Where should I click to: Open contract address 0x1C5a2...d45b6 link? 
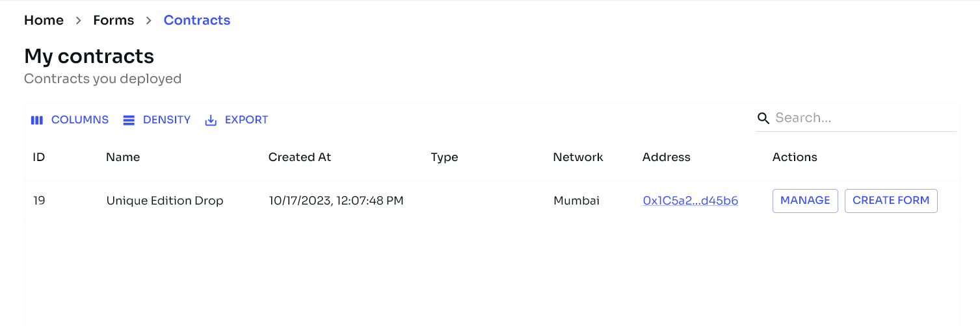tap(690, 201)
